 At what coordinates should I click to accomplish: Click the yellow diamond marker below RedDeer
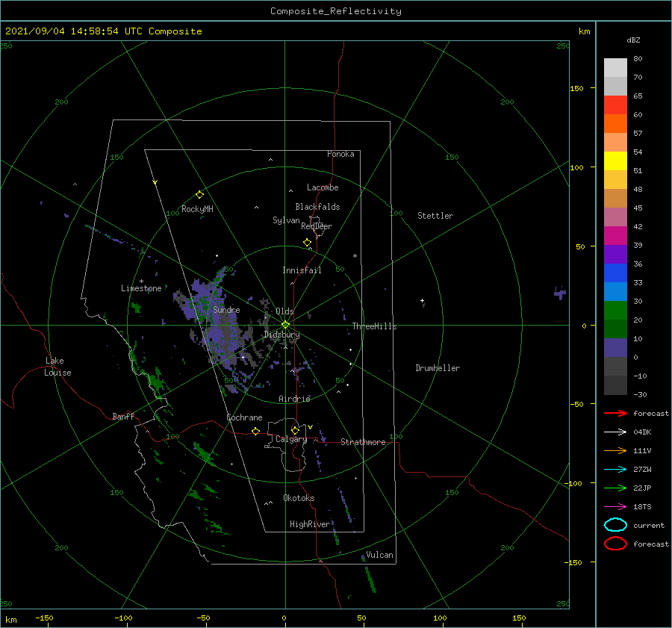coord(307,243)
